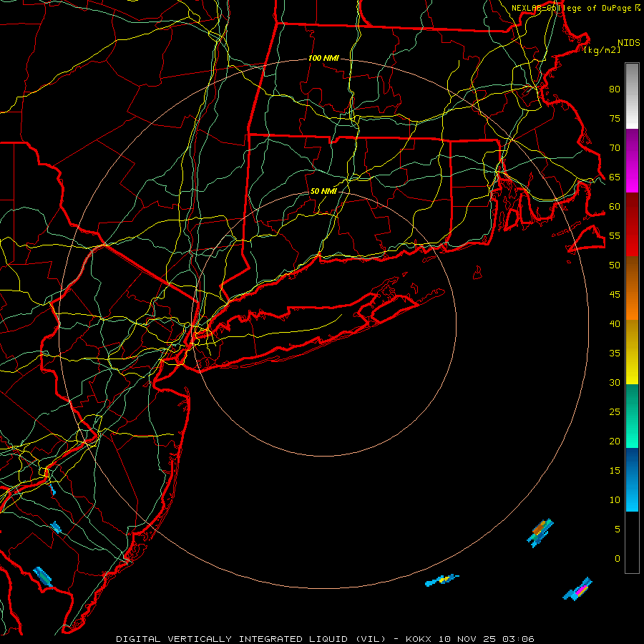Click the 50 value on the color scale
This screenshot has width=644, height=644.
click(615, 265)
